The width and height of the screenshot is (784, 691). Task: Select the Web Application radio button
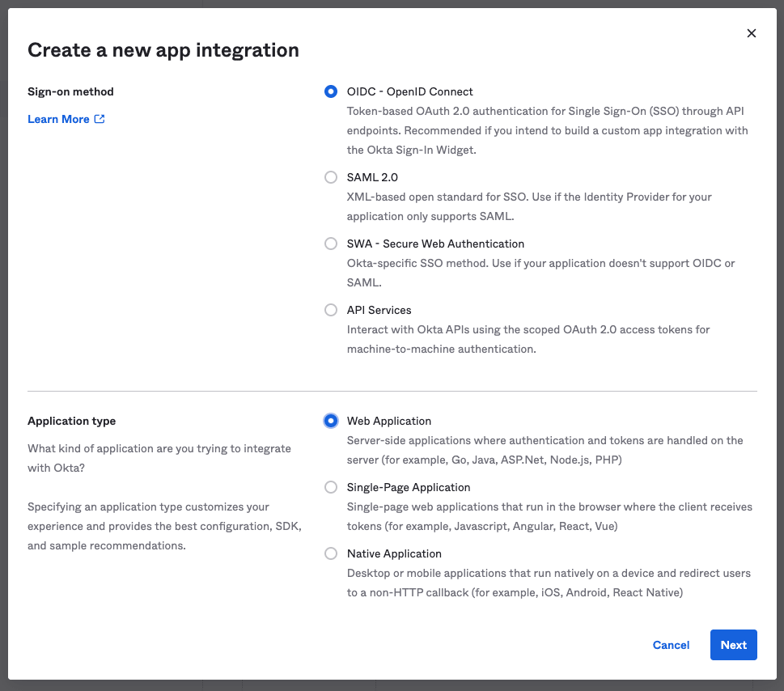click(x=331, y=421)
